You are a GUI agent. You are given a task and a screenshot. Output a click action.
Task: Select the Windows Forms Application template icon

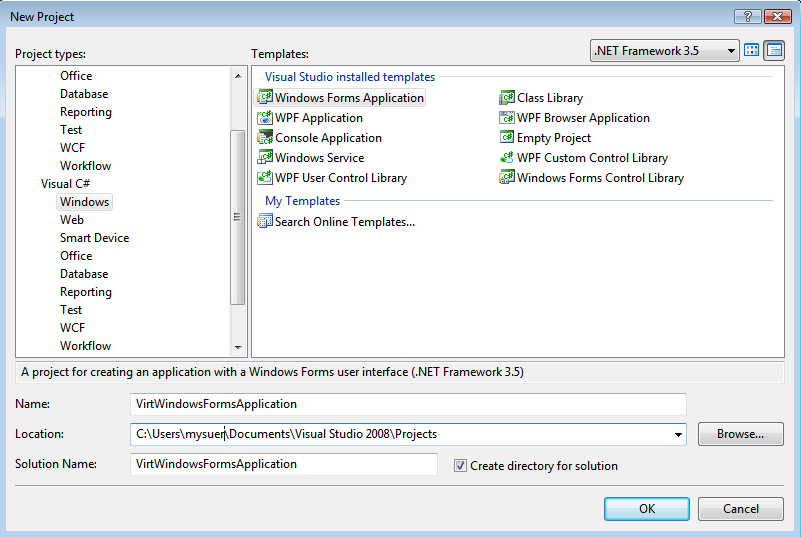pos(265,98)
